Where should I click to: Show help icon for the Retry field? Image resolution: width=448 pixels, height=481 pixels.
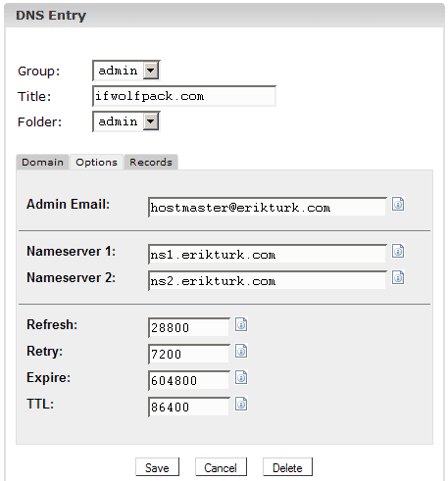pyautogui.click(x=241, y=351)
